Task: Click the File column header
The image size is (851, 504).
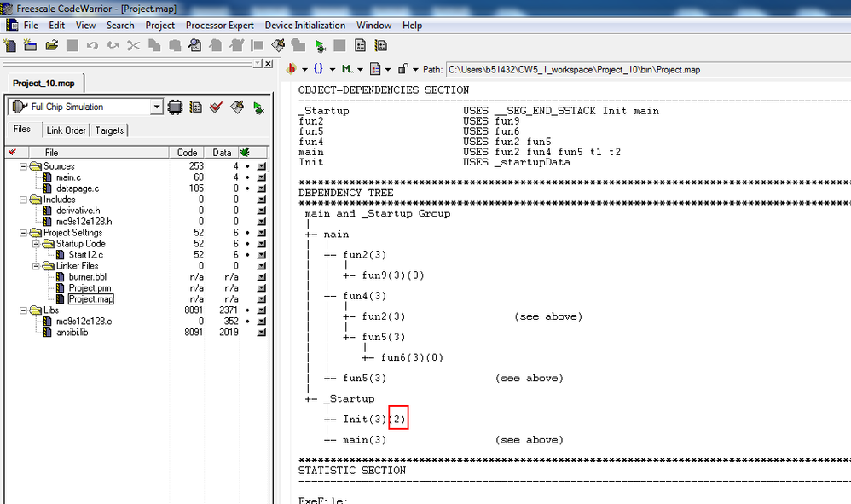Action: [99, 153]
